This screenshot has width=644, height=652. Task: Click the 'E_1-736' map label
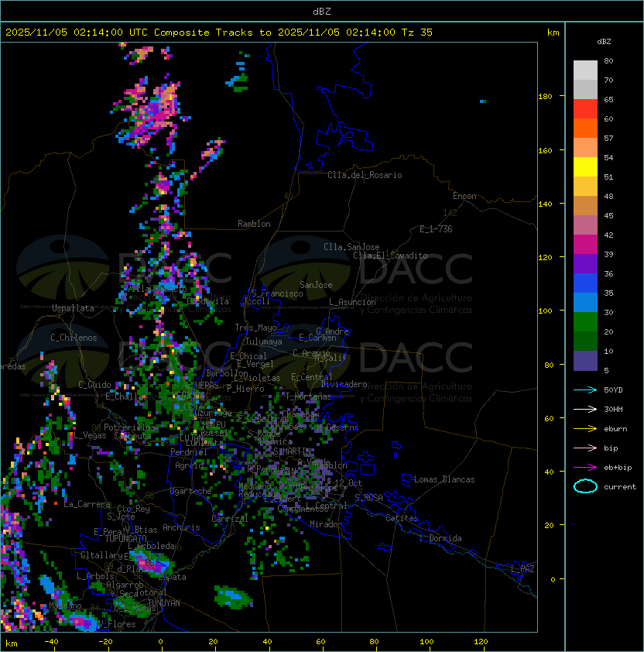[436, 229]
